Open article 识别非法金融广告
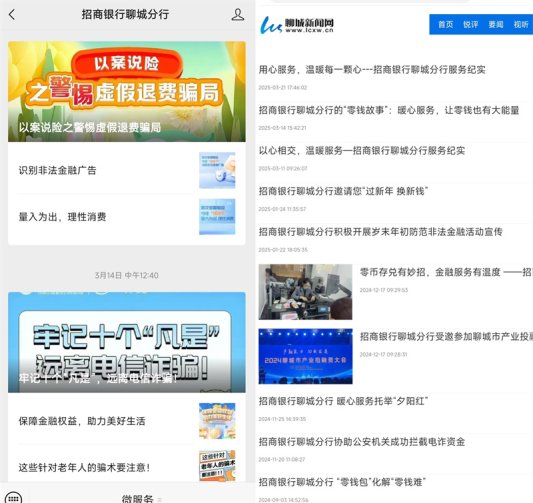533x503 pixels. pos(57,170)
